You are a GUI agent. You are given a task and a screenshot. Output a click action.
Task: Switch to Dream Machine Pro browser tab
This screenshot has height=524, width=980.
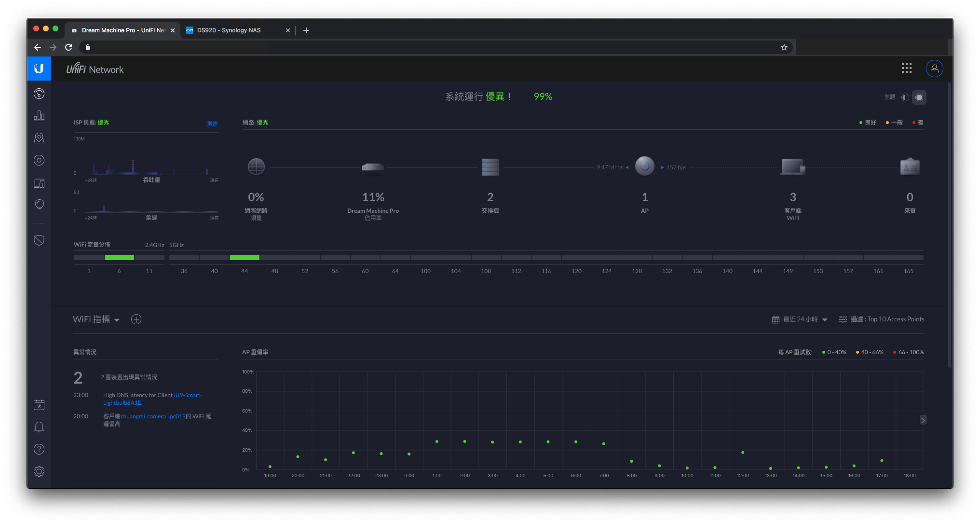point(122,30)
